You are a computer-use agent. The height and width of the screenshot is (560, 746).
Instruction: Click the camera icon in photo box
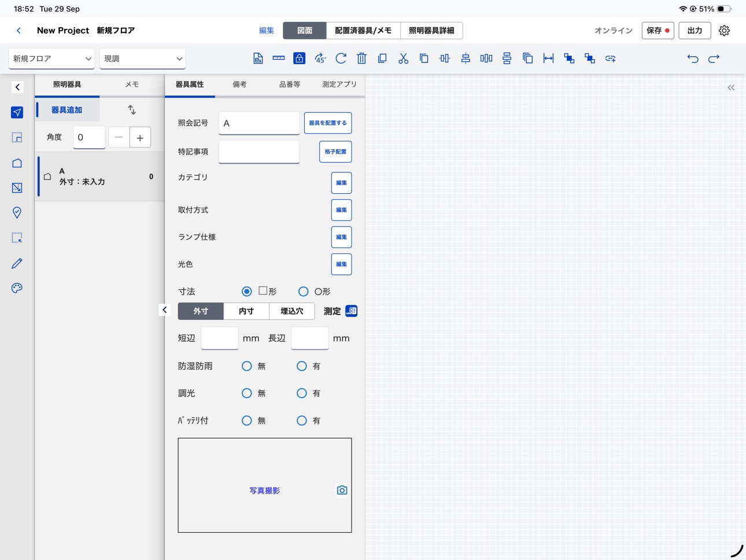coord(342,491)
